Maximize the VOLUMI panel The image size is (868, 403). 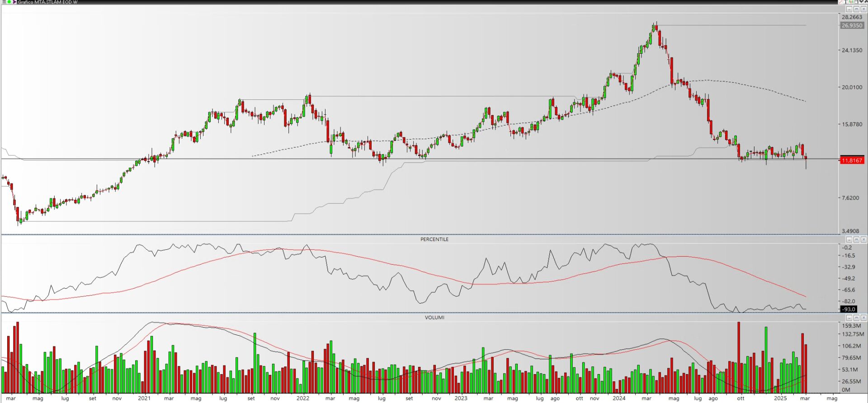856,318
